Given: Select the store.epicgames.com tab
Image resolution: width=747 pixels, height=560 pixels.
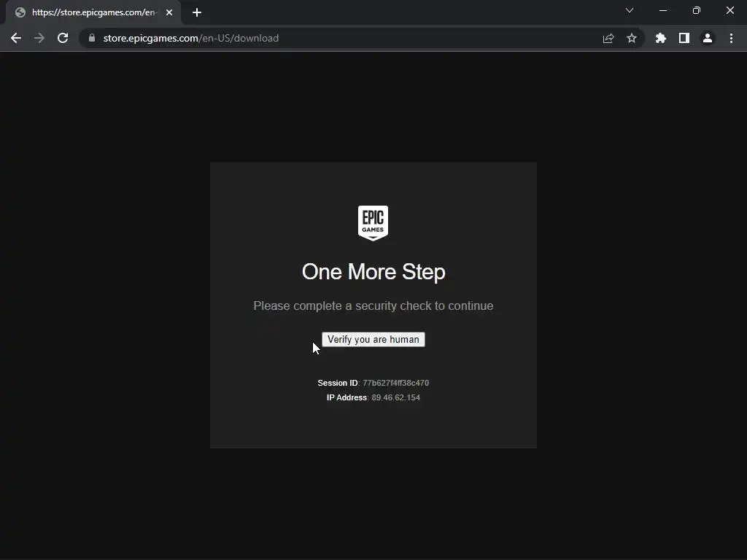Looking at the screenshot, I should pos(93,12).
